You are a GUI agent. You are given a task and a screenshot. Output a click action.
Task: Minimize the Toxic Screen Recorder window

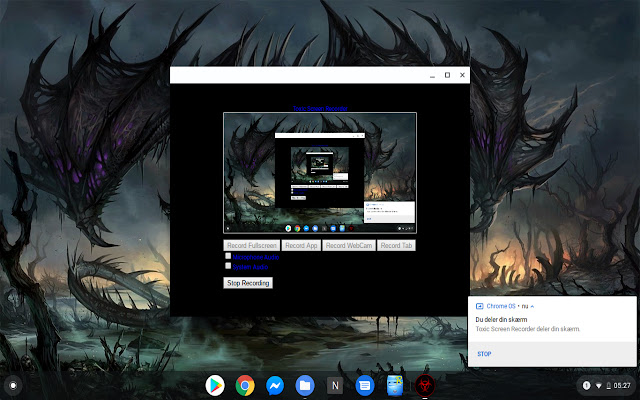point(432,76)
